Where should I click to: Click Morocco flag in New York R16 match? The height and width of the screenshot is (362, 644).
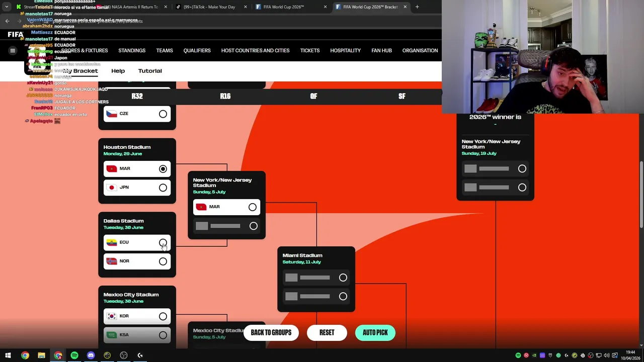(201, 207)
